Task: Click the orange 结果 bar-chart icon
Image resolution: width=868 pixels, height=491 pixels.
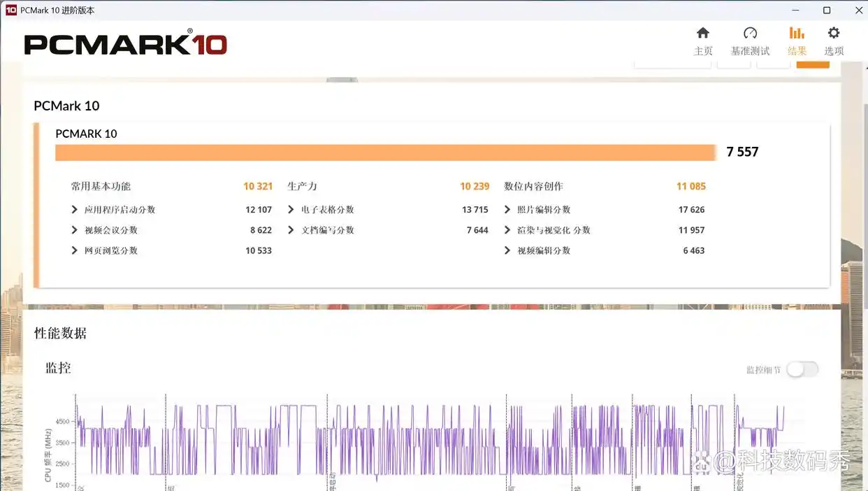Action: coord(797,32)
